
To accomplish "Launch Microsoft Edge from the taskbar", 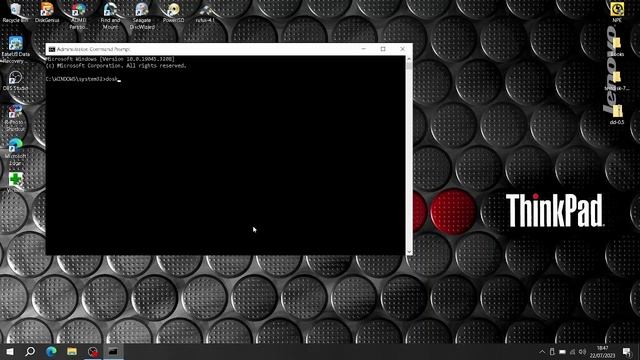I will point(51,351).
